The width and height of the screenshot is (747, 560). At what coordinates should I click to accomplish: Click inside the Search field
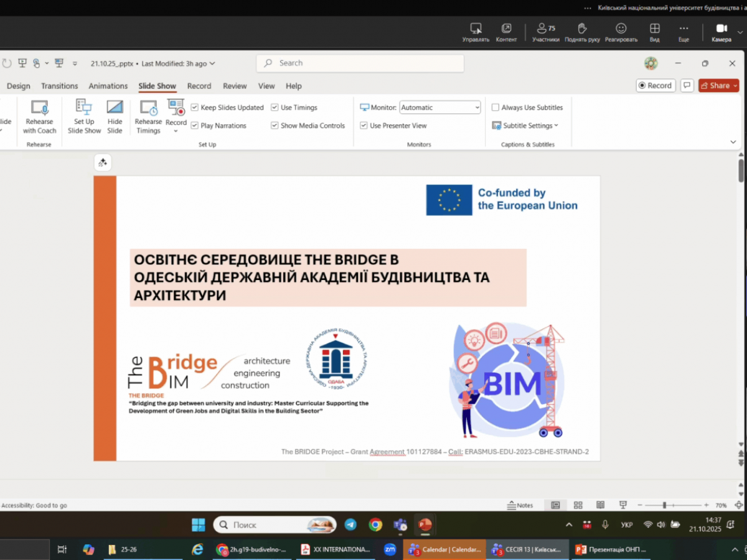360,63
